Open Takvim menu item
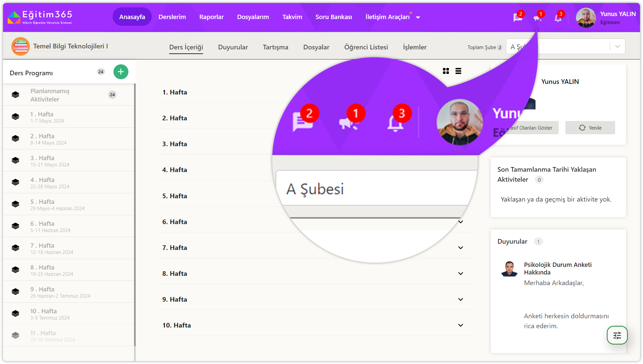The image size is (643, 364). pos(292,17)
